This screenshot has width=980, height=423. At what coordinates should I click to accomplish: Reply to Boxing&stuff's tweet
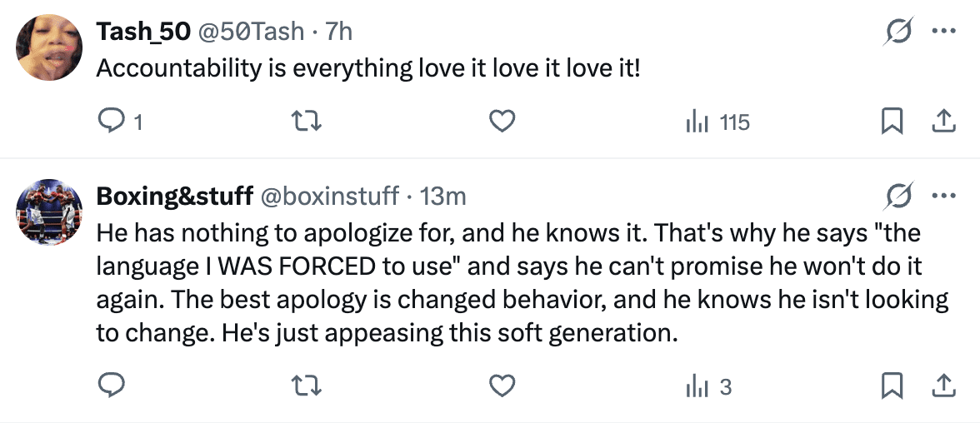coord(112,386)
